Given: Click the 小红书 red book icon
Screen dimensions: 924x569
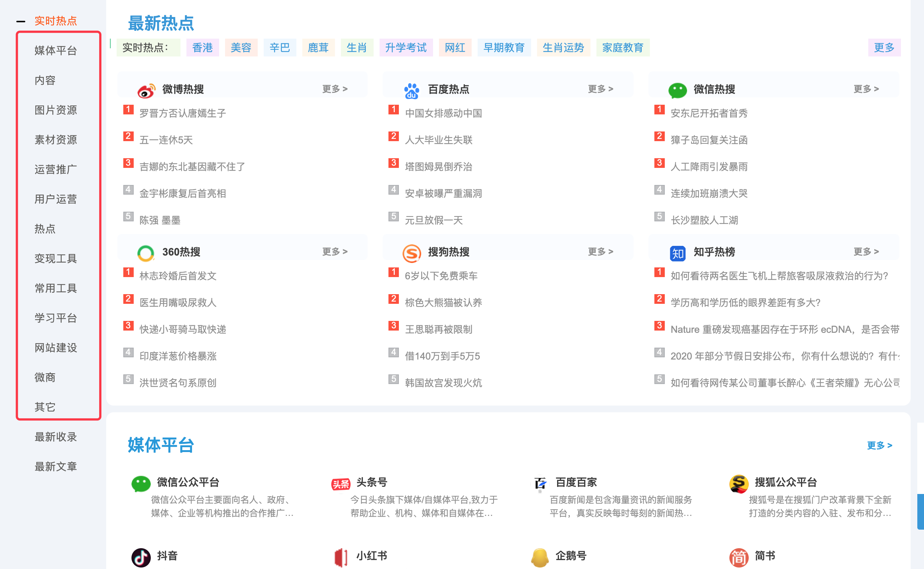Looking at the screenshot, I should [341, 557].
